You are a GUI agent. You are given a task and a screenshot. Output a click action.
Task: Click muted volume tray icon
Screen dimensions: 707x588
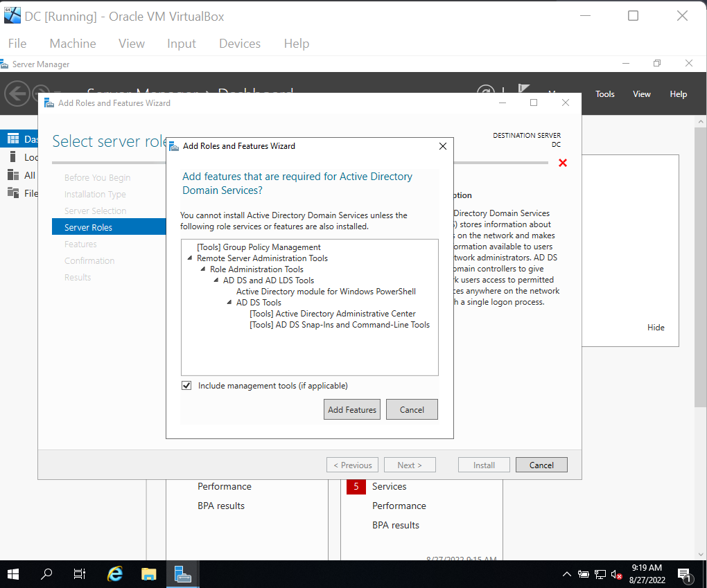click(616, 574)
